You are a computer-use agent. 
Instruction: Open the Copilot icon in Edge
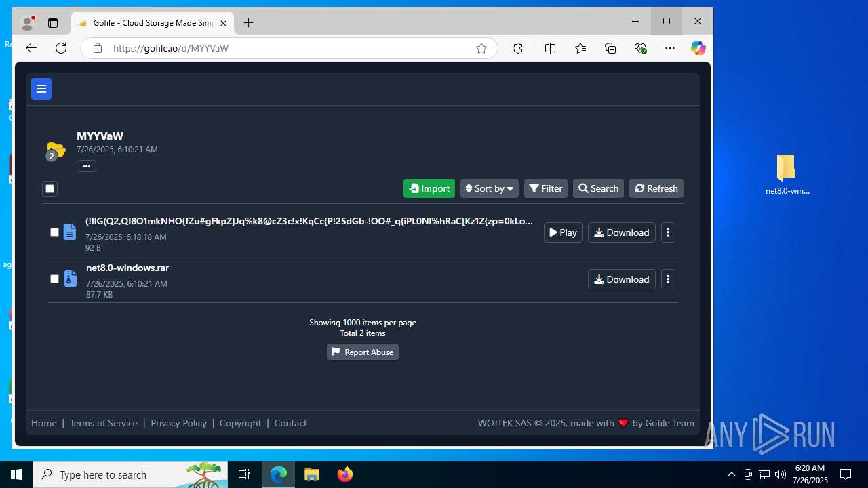click(698, 48)
